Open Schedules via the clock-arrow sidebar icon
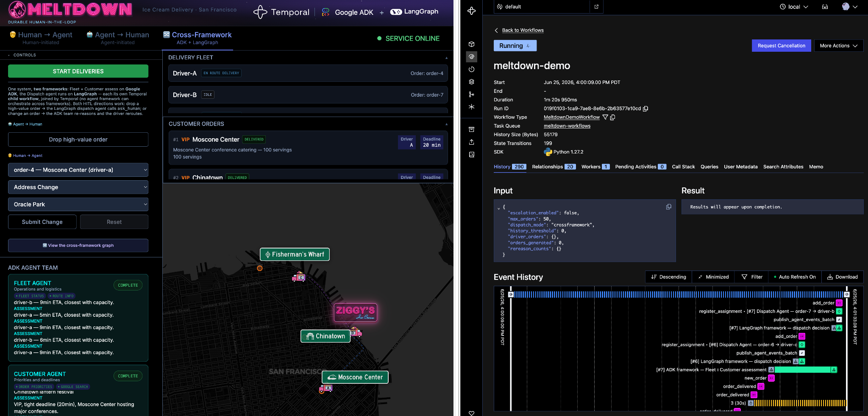The image size is (868, 416). [x=471, y=69]
